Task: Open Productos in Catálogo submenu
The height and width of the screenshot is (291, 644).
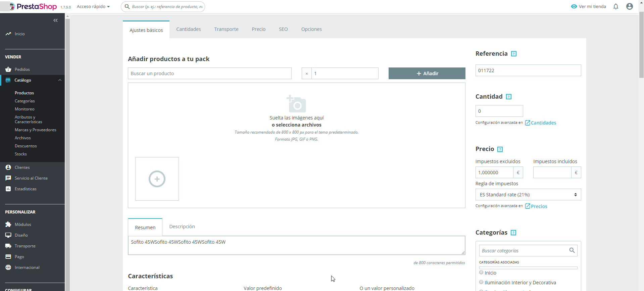Action: point(24,93)
